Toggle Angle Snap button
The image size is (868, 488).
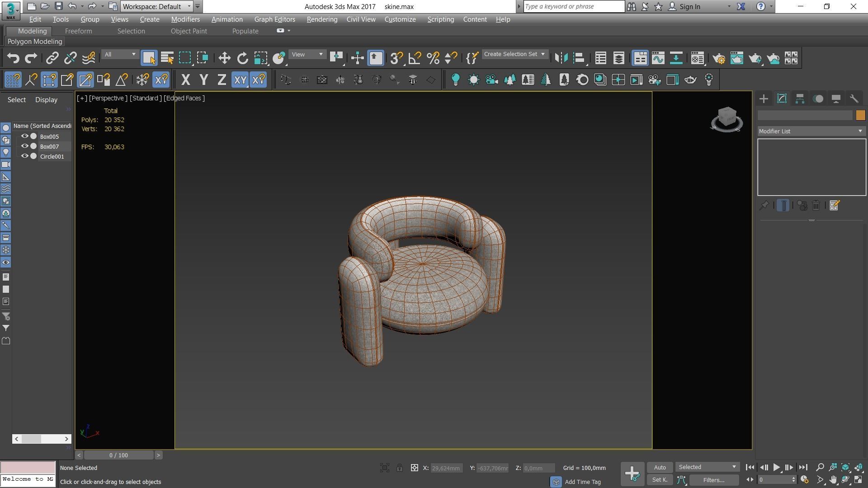tap(415, 58)
